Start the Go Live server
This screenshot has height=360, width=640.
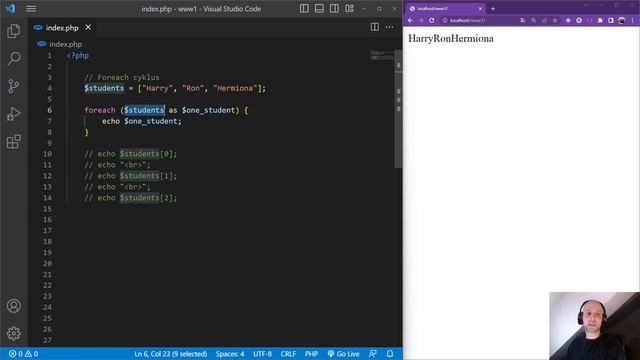343,354
